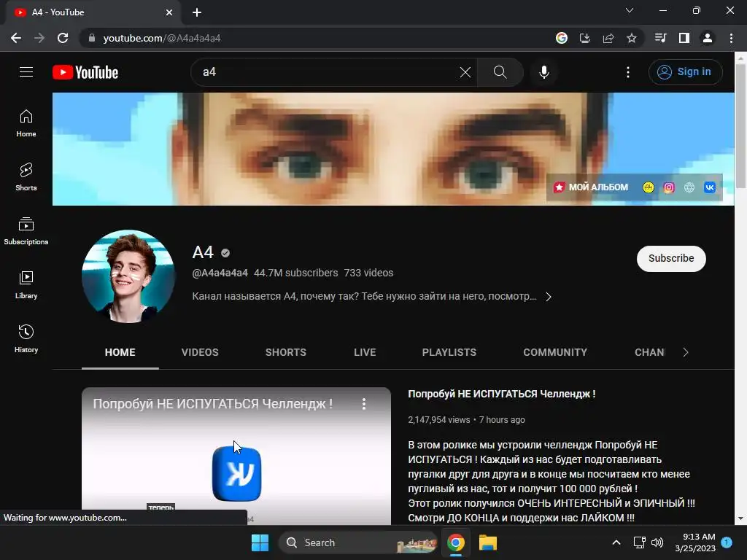Screen dimensions: 747x560
Task: Click the Sign in button
Action: coord(686,72)
